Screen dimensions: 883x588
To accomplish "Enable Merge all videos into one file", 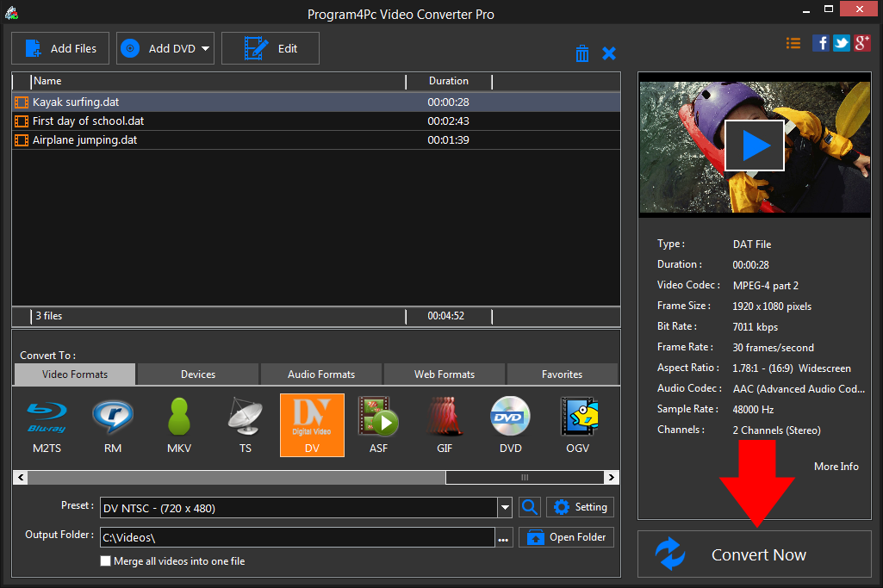I will [106, 561].
